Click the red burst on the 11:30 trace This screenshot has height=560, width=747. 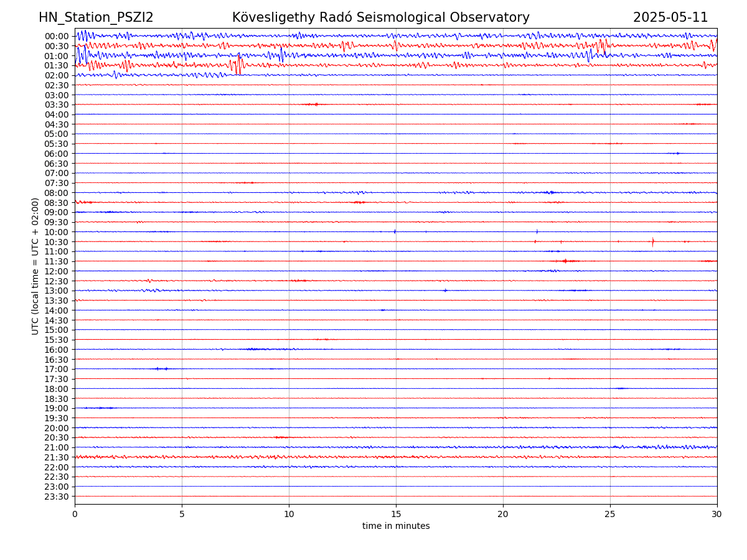tap(565, 261)
